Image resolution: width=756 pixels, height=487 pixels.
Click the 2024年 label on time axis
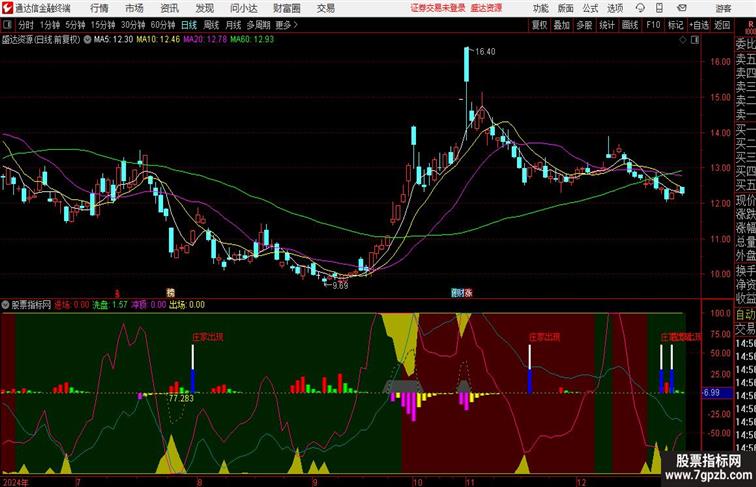(15, 482)
